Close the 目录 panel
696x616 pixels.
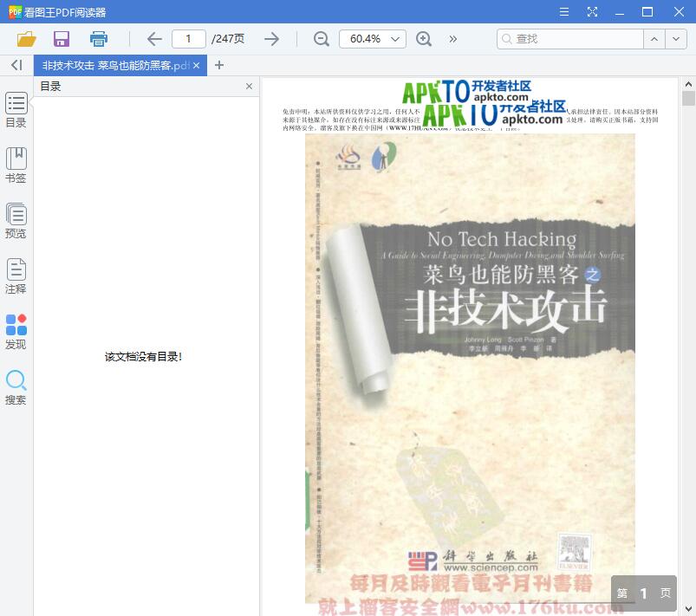tap(249, 86)
